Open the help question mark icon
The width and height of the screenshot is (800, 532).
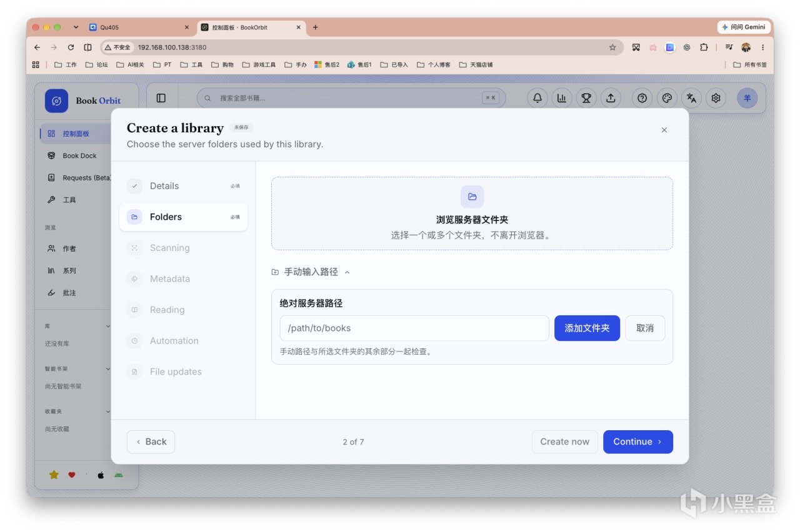tap(642, 98)
